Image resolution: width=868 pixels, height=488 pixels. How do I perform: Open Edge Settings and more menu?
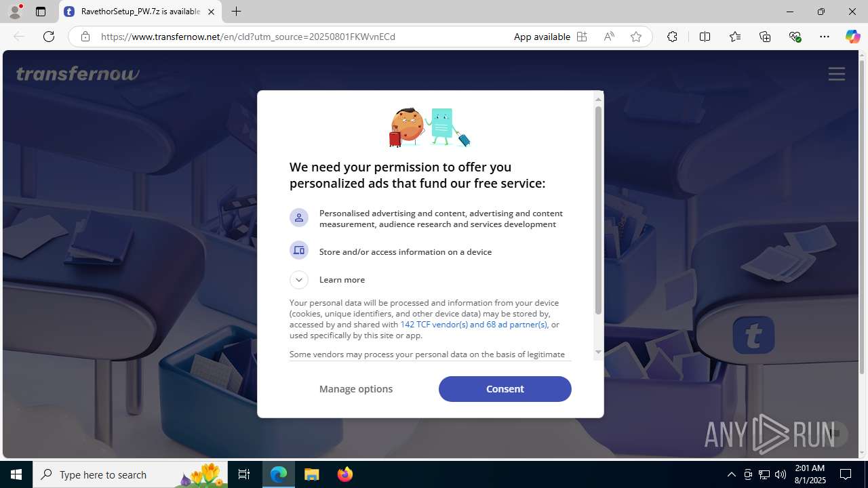(x=825, y=37)
